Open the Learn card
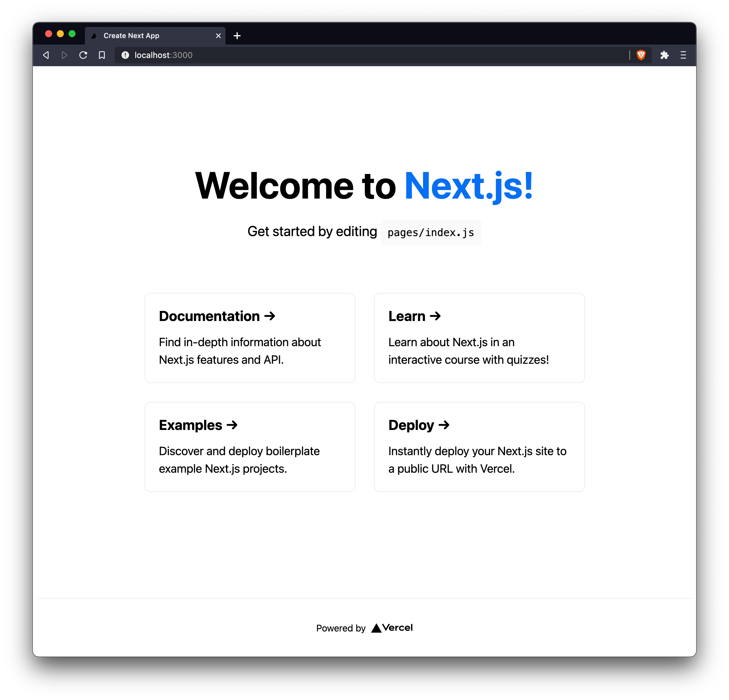The image size is (729, 700). point(480,338)
